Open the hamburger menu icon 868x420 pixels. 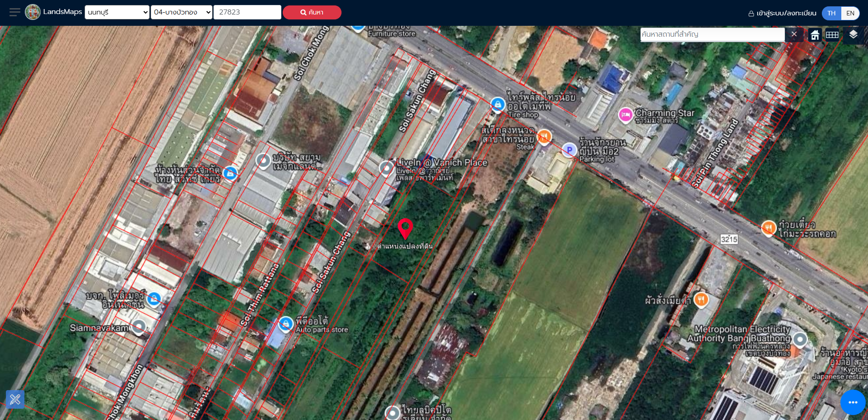click(14, 12)
